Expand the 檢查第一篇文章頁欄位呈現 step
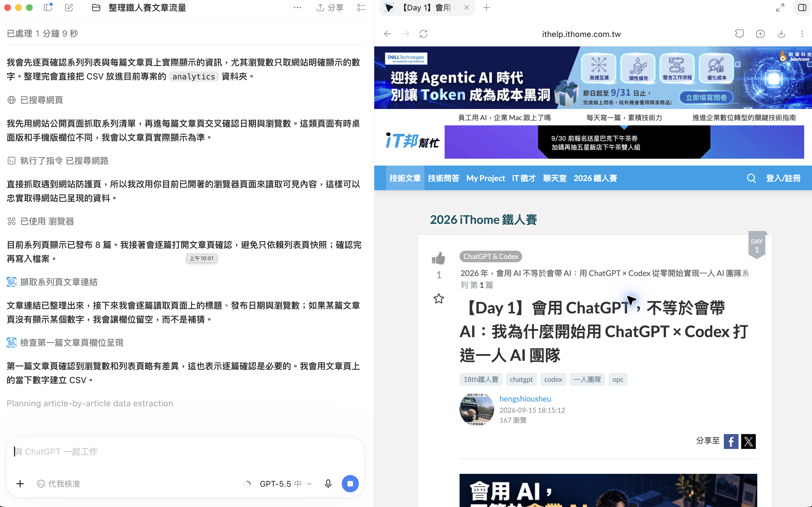Viewport: 812px width, 507px height. pos(65,343)
